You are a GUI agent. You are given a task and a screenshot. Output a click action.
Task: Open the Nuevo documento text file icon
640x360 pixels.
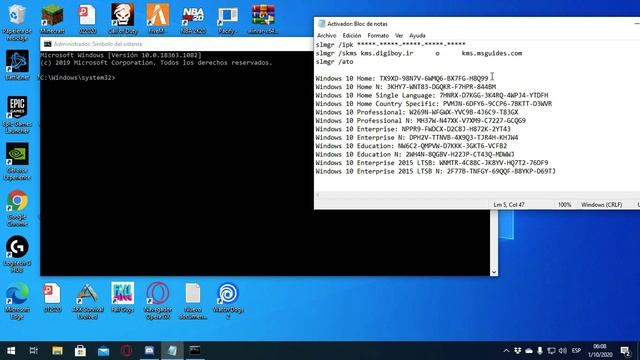click(193, 300)
